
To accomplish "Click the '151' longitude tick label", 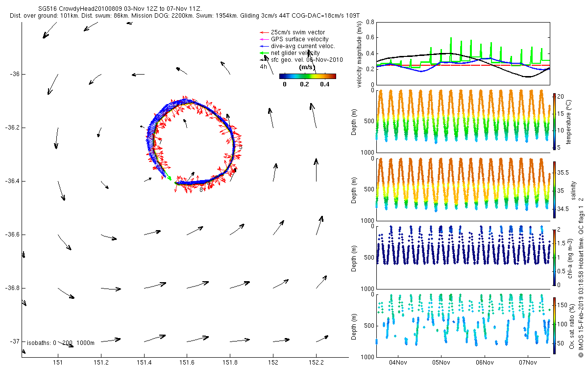I will pyautogui.click(x=58, y=363).
